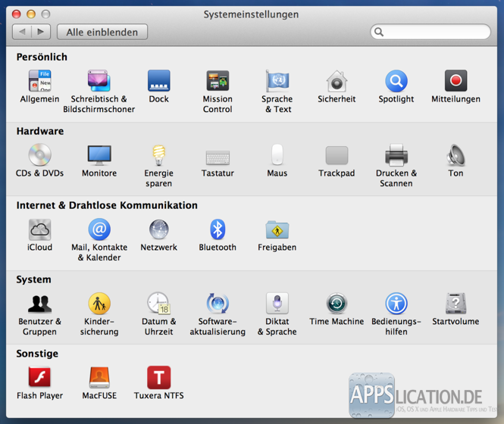The image size is (504, 424).
Task: Go back with the left arrow button
Action: click(x=22, y=32)
